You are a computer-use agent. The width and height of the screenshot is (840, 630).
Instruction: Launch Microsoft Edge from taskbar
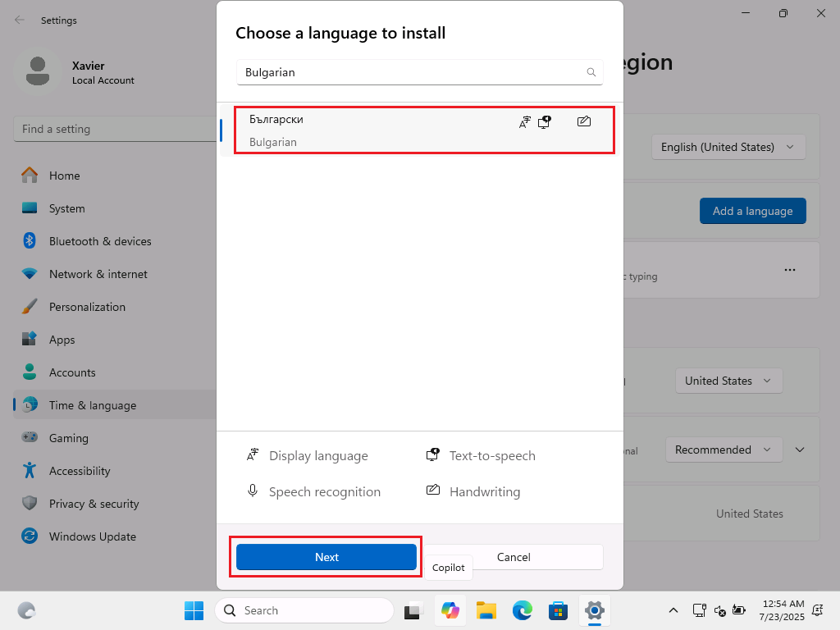point(523,610)
